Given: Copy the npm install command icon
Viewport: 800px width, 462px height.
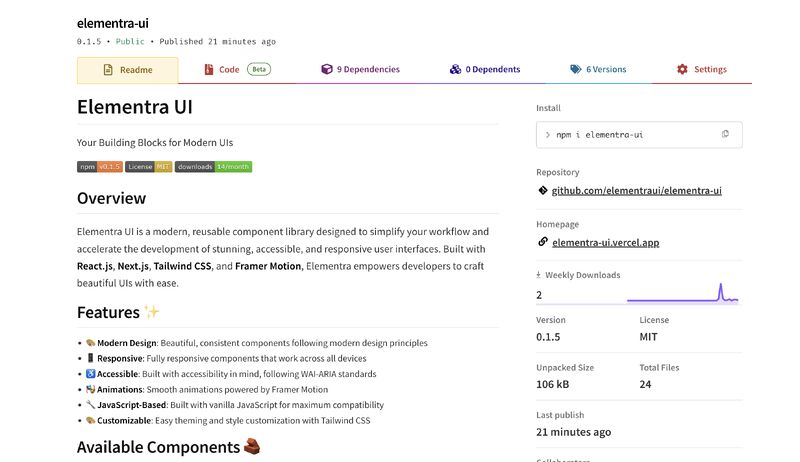Looking at the screenshot, I should pyautogui.click(x=725, y=134).
